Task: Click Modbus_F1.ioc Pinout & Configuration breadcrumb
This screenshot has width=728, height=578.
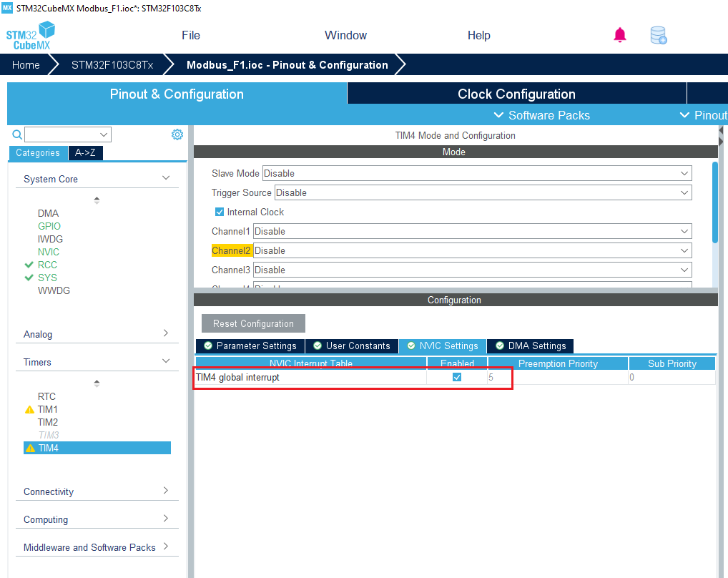Action: [x=287, y=65]
